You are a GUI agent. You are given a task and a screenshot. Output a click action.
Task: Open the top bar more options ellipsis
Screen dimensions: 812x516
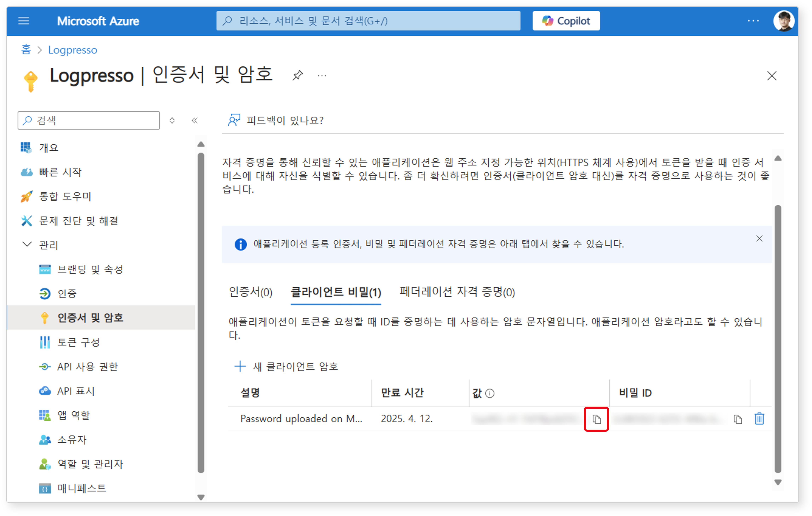point(753,21)
